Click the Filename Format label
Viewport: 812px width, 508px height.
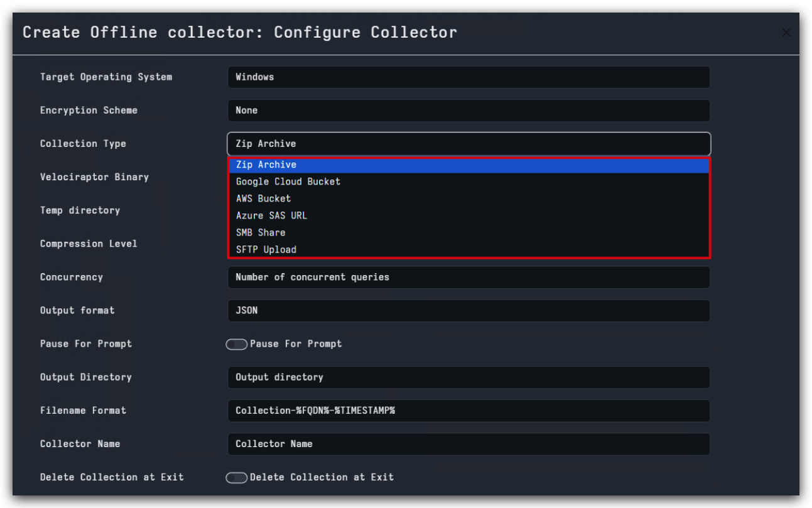(x=83, y=411)
